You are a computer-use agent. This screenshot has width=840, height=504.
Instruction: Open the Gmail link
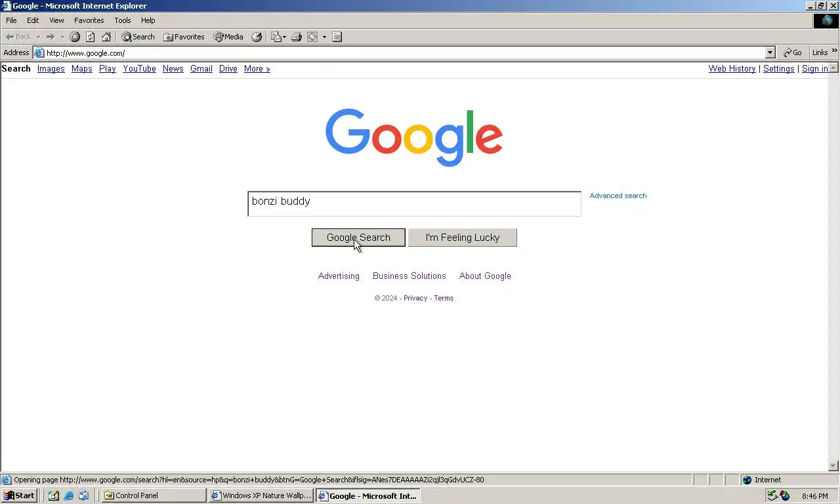click(201, 68)
